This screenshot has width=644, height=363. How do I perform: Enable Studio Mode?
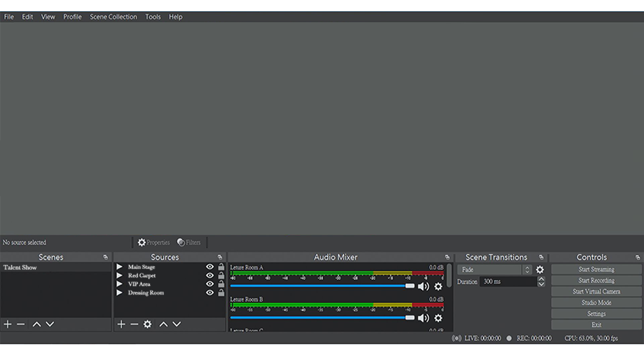[597, 303]
